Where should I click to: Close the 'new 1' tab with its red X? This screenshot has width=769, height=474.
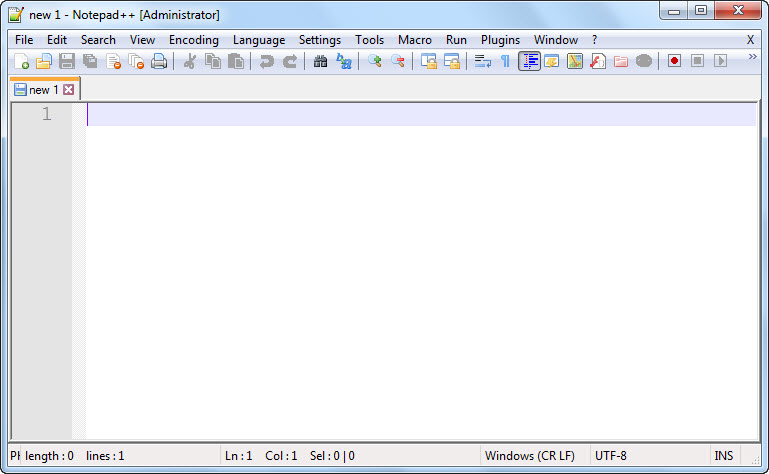pos(69,90)
